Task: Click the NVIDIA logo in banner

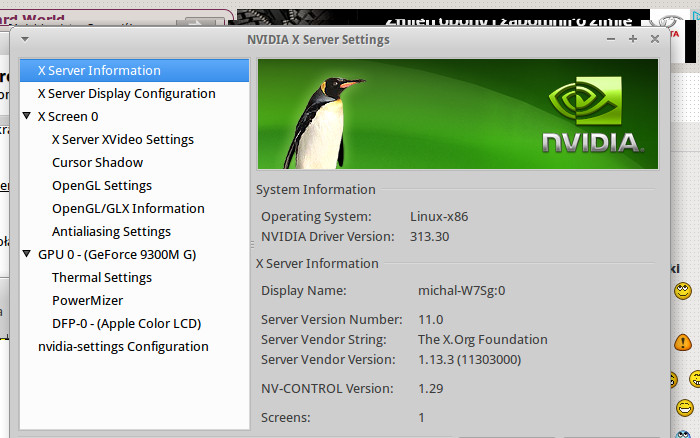Action: [591, 114]
